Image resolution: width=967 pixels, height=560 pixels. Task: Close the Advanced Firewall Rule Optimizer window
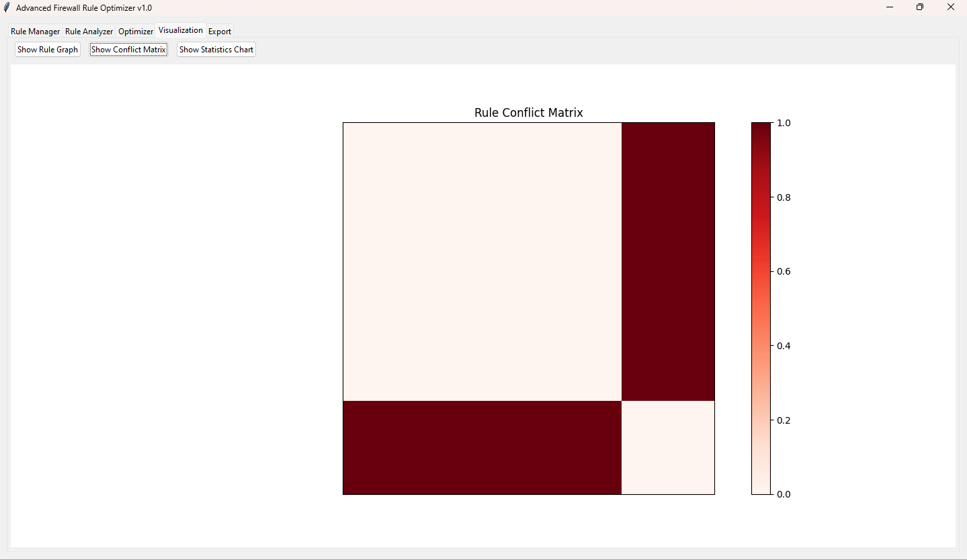[950, 7]
